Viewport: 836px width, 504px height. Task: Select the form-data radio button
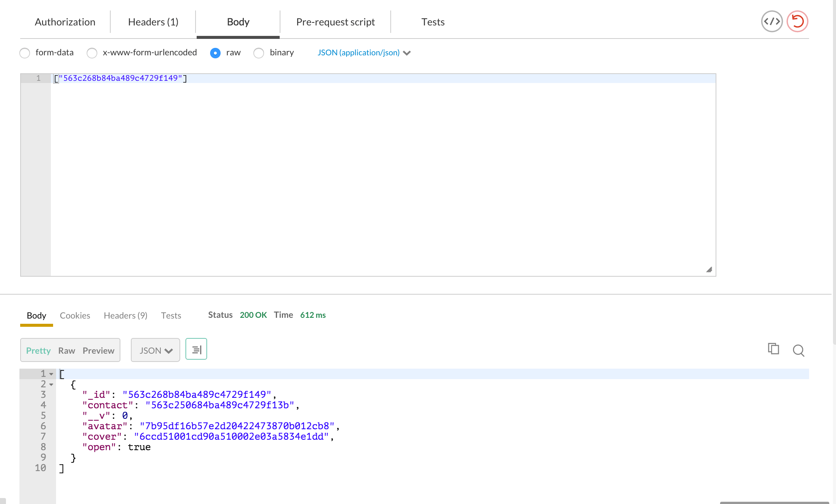(25, 53)
